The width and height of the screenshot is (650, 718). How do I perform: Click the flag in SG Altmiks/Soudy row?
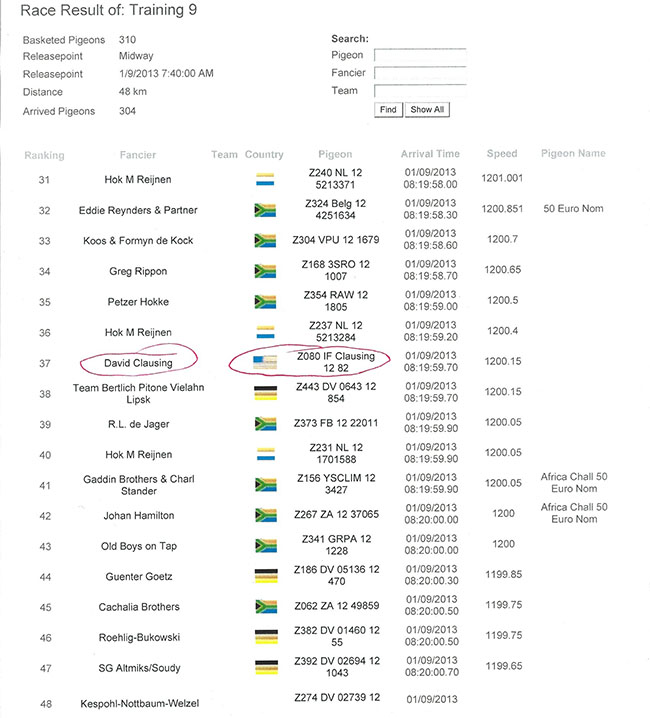[x=265, y=668]
